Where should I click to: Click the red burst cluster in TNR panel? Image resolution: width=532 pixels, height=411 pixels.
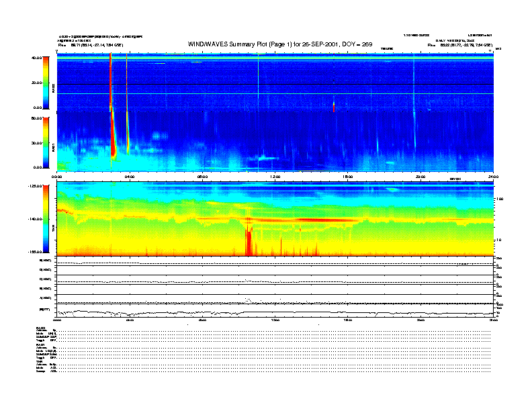[249, 240]
